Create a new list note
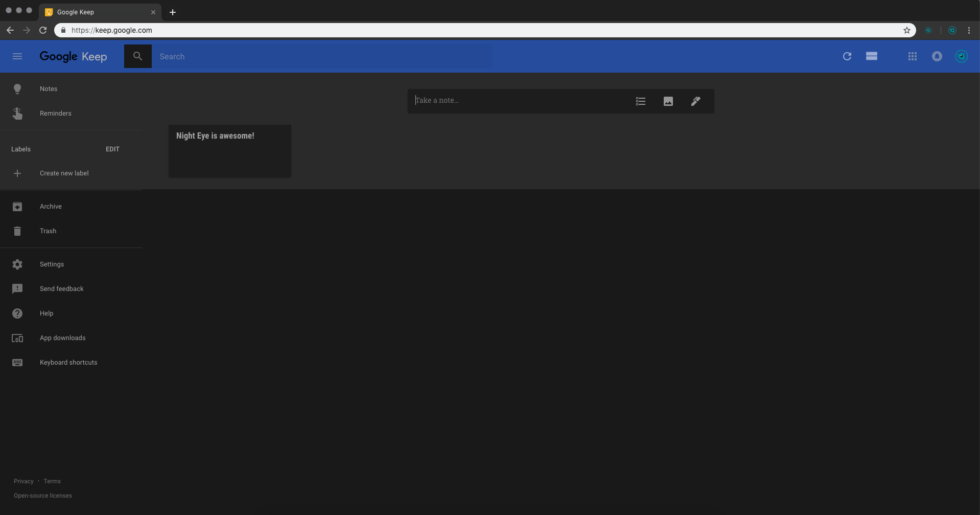 (641, 101)
